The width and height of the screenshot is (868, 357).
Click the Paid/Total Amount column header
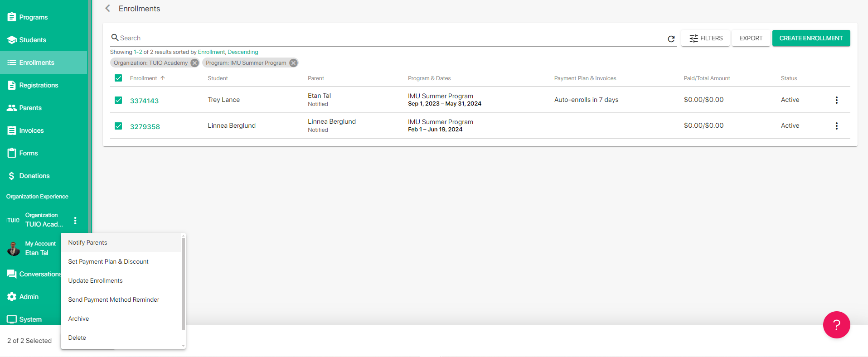coord(707,78)
